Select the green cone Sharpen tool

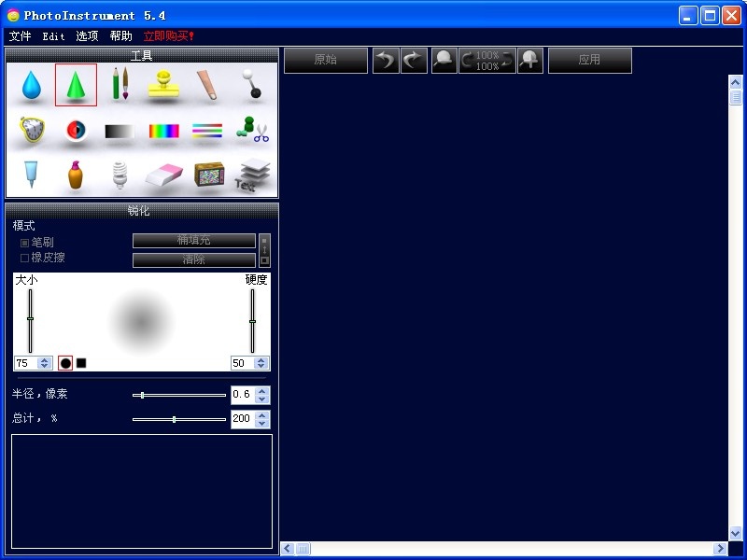(x=76, y=85)
